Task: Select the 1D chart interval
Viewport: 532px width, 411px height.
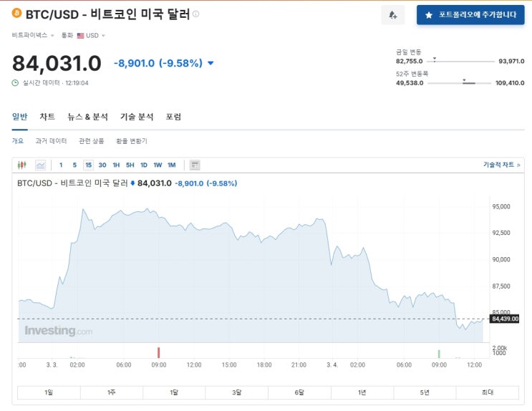Action: coord(144,165)
